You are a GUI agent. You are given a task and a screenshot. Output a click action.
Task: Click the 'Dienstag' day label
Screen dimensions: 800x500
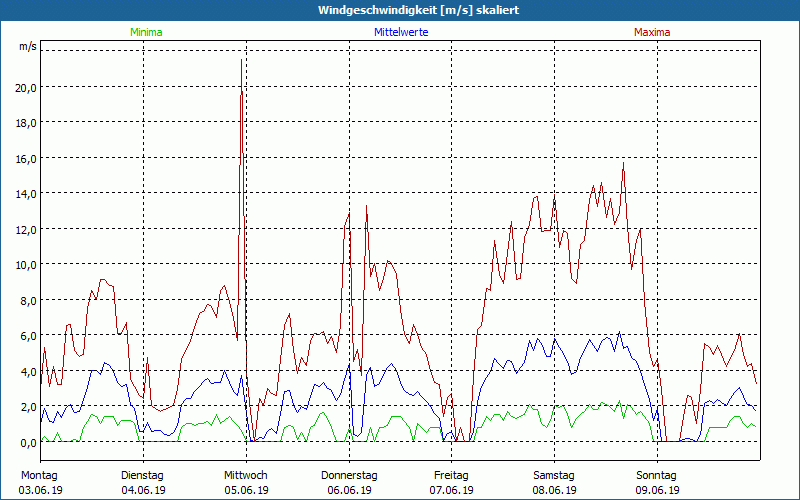142,476
